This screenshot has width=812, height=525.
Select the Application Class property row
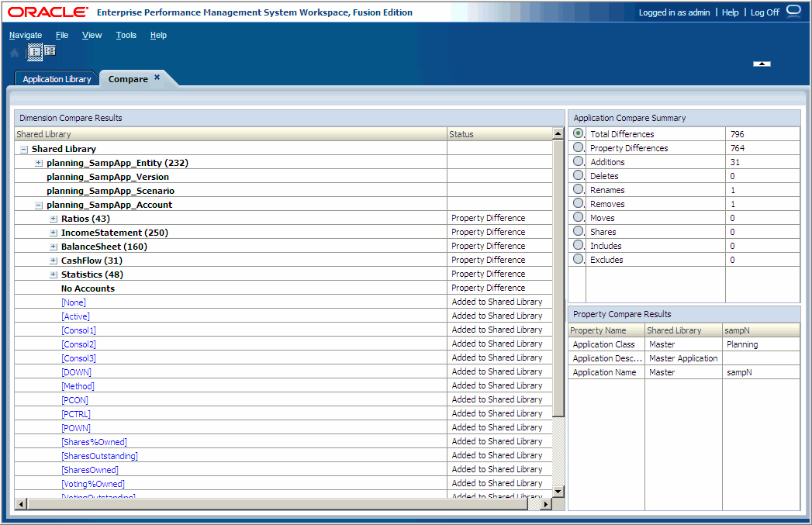coord(684,344)
